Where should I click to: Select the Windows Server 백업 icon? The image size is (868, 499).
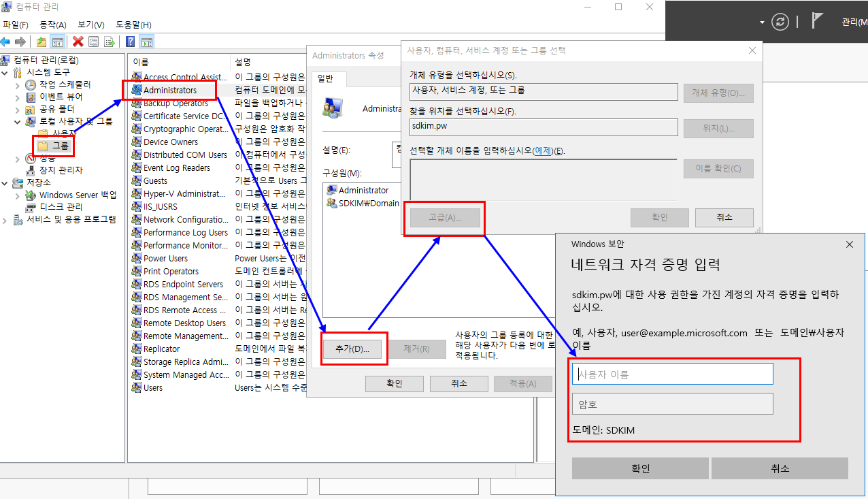coord(31,195)
